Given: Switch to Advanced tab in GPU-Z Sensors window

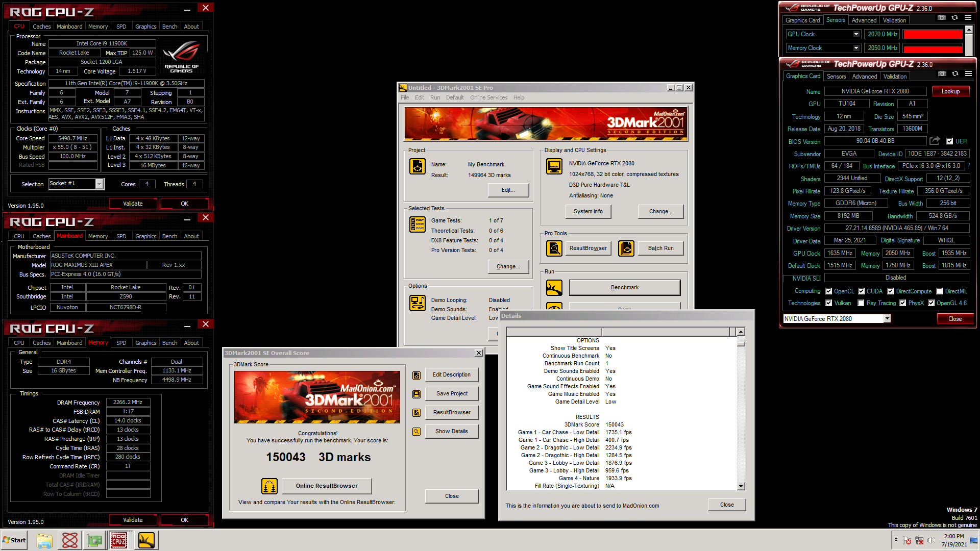Looking at the screenshot, I should coord(864,20).
